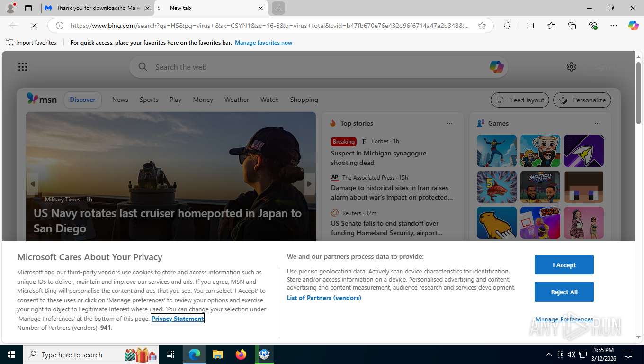Image resolution: width=644 pixels, height=364 pixels.
Task: Open the Windows Start menu
Action: [x=11, y=355]
